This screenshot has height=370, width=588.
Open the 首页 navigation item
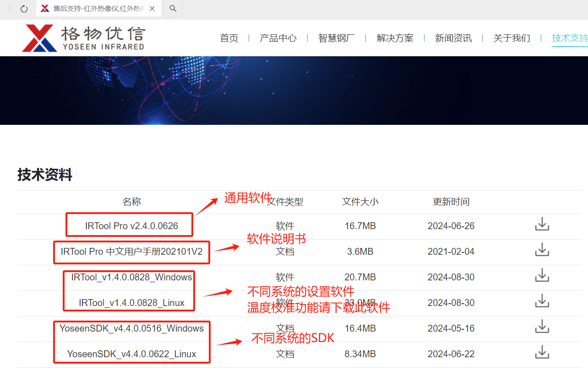pyautogui.click(x=229, y=38)
